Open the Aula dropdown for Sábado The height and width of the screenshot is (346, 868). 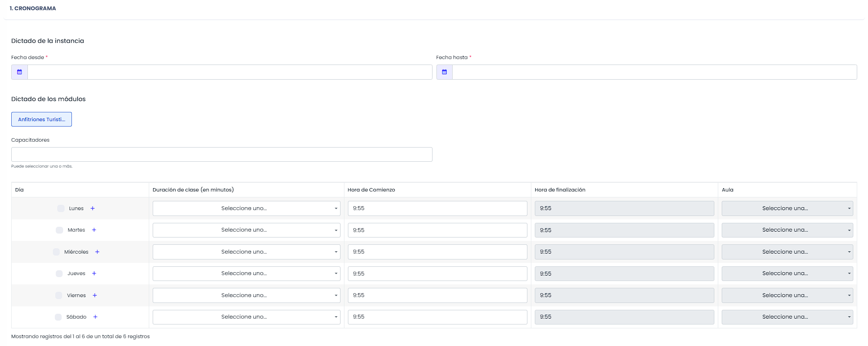[787, 317]
